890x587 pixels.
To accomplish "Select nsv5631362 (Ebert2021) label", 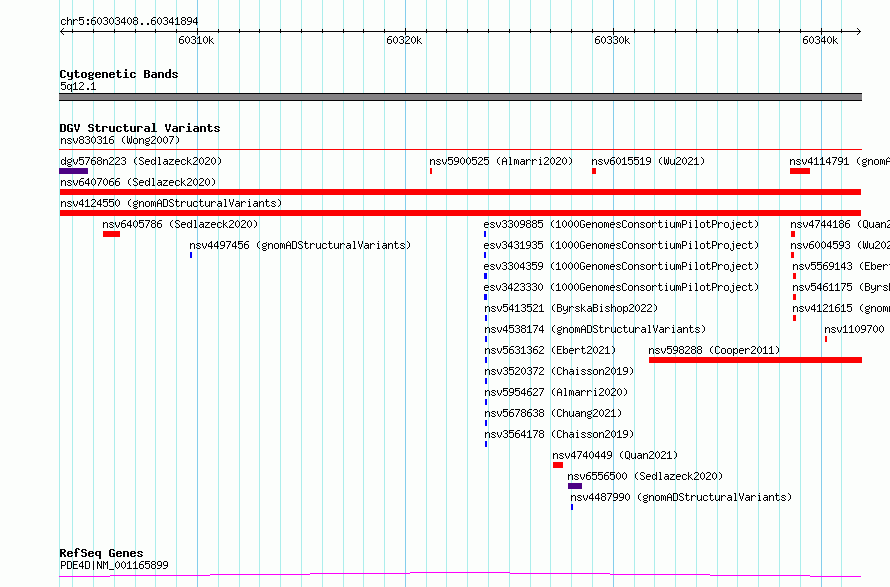I will (x=550, y=350).
